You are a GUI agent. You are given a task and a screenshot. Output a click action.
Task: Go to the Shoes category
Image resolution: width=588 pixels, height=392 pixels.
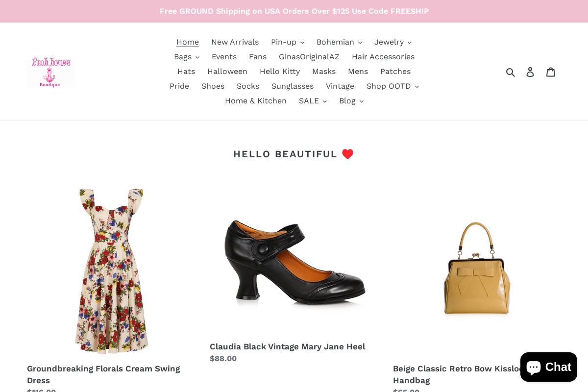[x=213, y=86]
